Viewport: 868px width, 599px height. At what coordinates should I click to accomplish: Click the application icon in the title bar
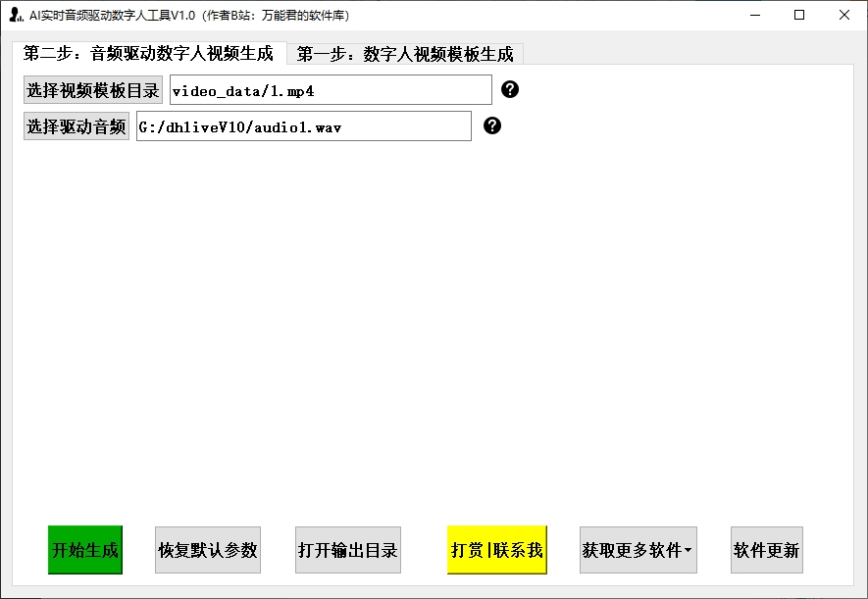coord(14,15)
